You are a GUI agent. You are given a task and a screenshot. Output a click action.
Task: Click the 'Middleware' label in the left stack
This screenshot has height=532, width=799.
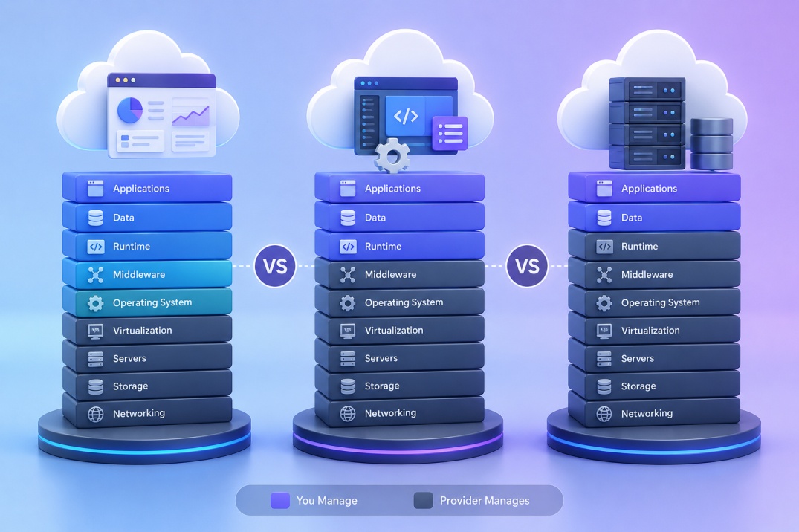(139, 275)
